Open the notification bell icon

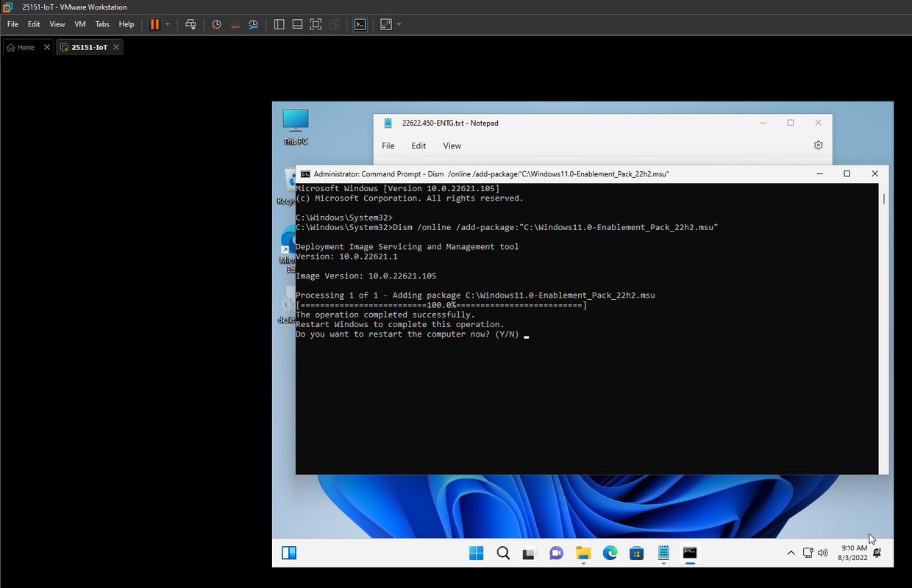pos(877,553)
